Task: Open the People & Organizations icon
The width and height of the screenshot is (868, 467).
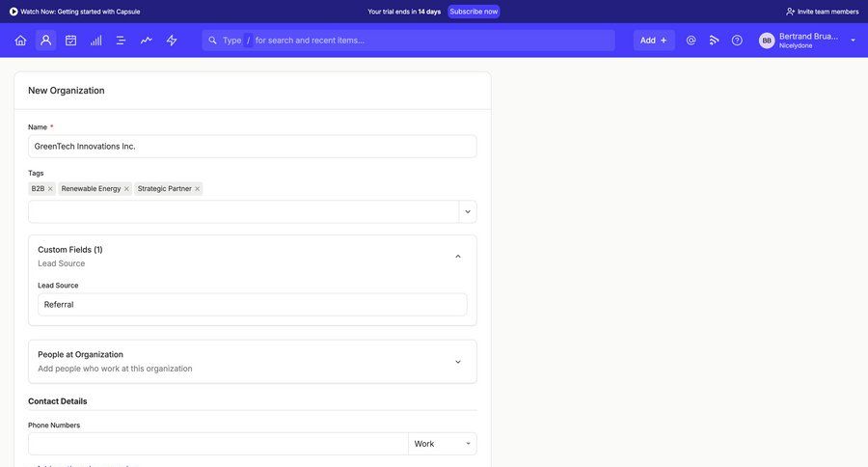Action: (45, 41)
